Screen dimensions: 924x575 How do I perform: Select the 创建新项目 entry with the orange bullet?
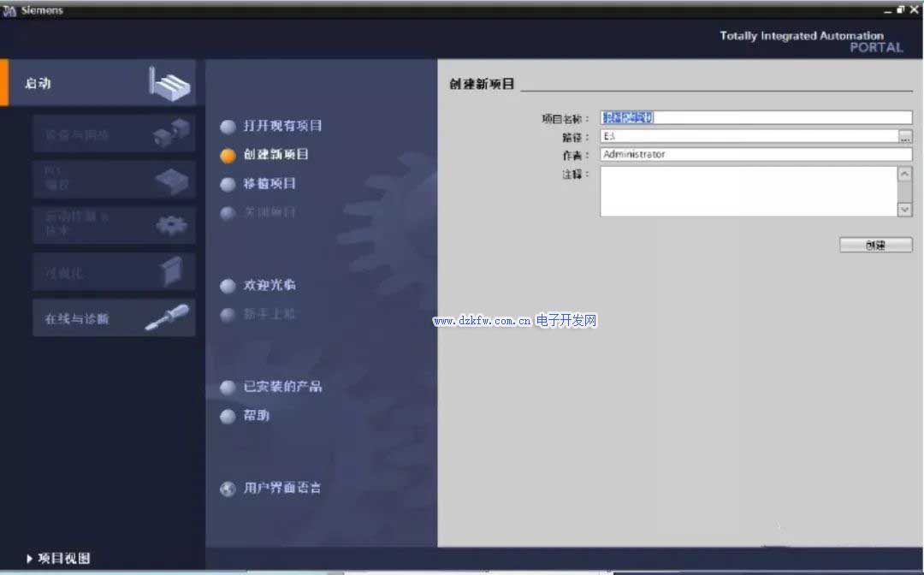pos(275,154)
